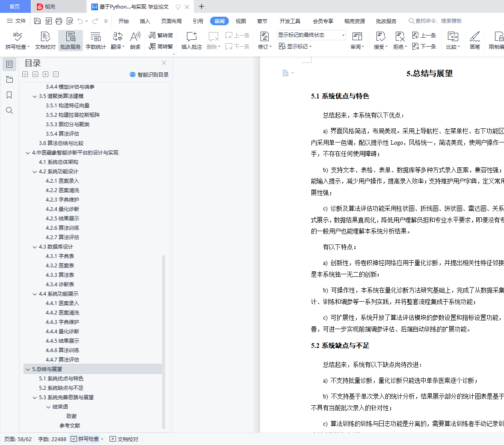Open the Print icon in quick access bar
Viewport: 504px width, 445px height.
tap(59, 21)
